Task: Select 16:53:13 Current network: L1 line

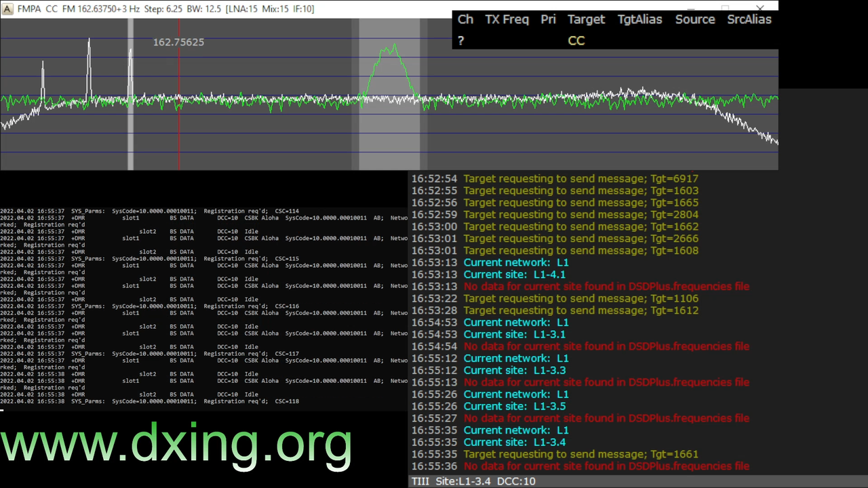Action: (x=490, y=263)
